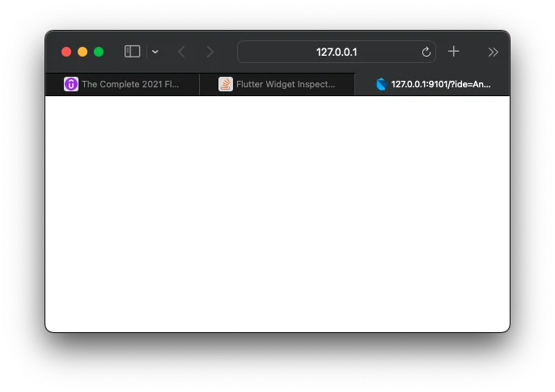Click the 127.0.0.1 address field
The width and height of the screenshot is (555, 392).
coord(337,52)
